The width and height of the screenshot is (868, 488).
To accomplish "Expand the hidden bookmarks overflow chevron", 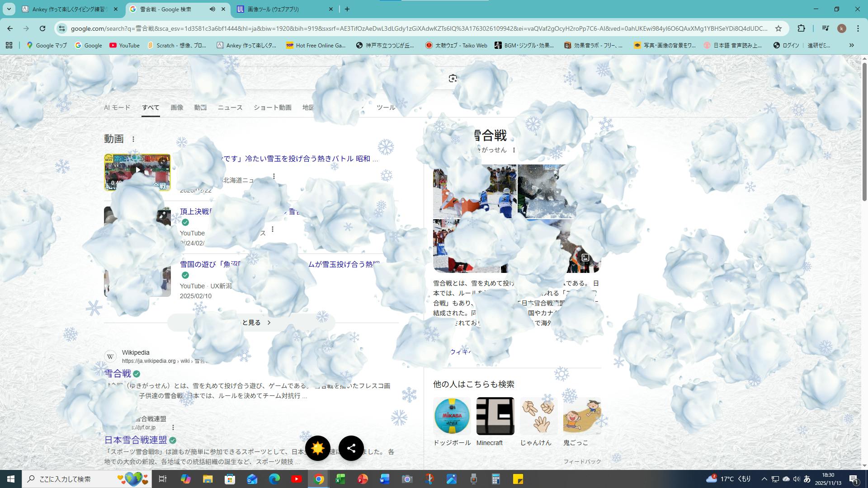I will coord(851,45).
